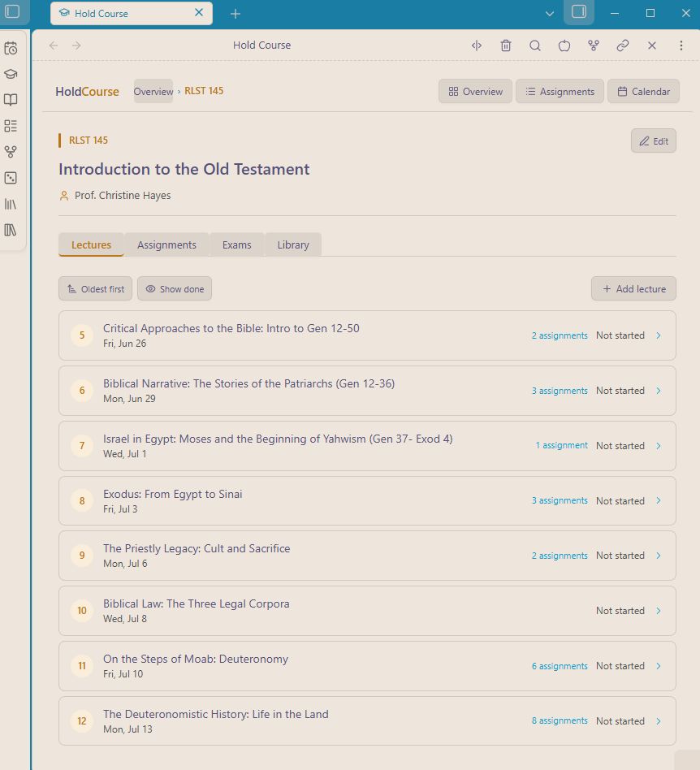This screenshot has width=700, height=770.
Task: Expand chevron for Deuteronomistic History lecture
Action: pos(659,721)
